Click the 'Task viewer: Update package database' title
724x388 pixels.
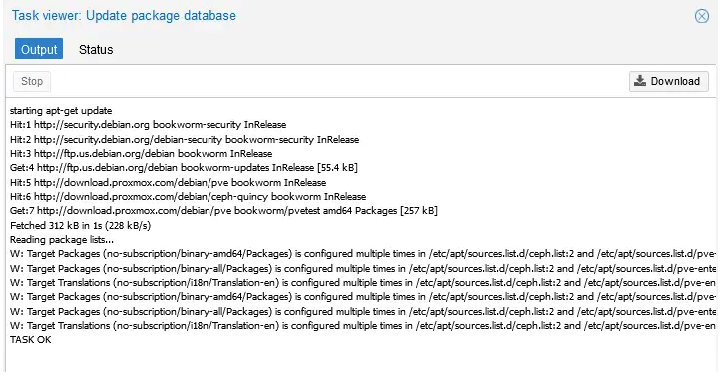pyautogui.click(x=124, y=16)
